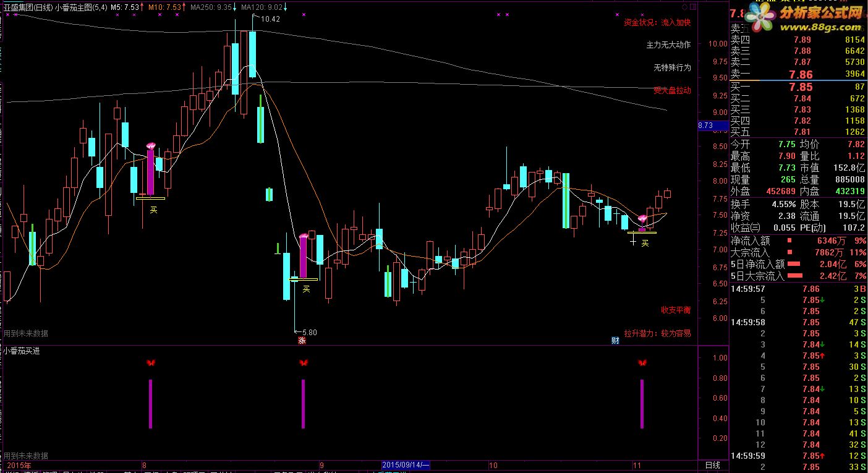The height and width of the screenshot is (473, 868).
Task: Click the 5.80 low price label
Action: (x=309, y=332)
